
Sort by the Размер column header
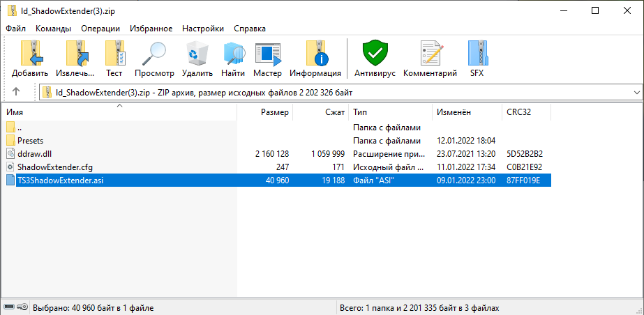(x=265, y=112)
